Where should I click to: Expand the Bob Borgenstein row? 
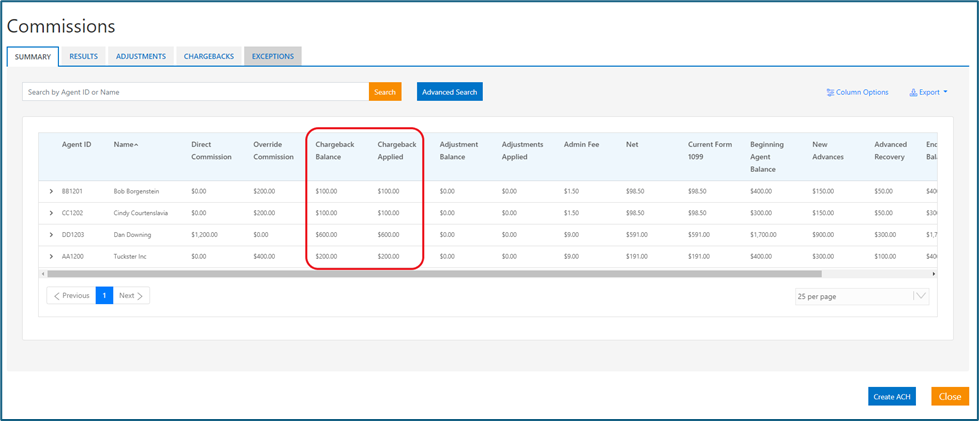[51, 191]
